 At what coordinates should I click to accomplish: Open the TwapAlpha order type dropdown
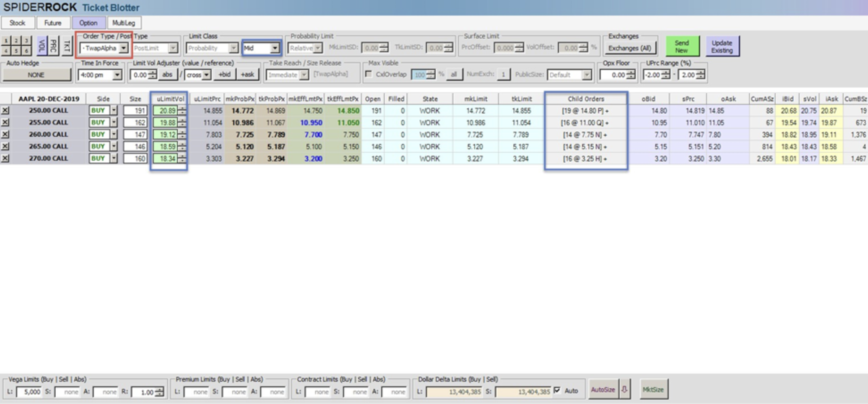coord(123,48)
